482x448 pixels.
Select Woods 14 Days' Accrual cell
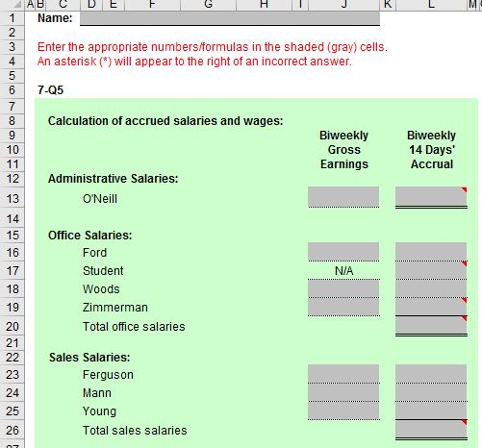[x=431, y=288]
